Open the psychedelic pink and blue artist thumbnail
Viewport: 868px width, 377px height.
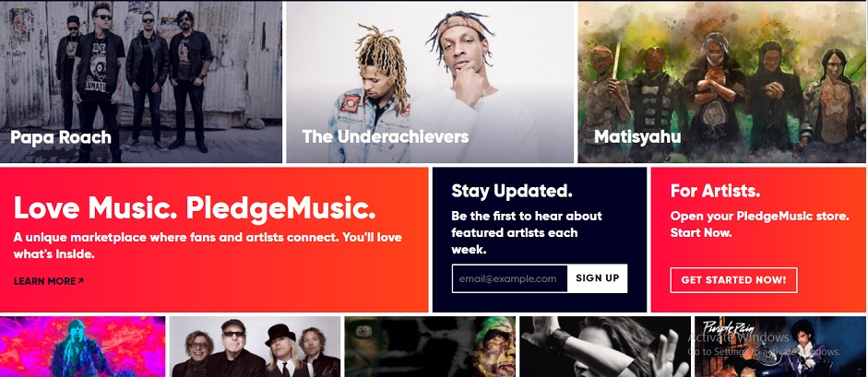[82, 347]
